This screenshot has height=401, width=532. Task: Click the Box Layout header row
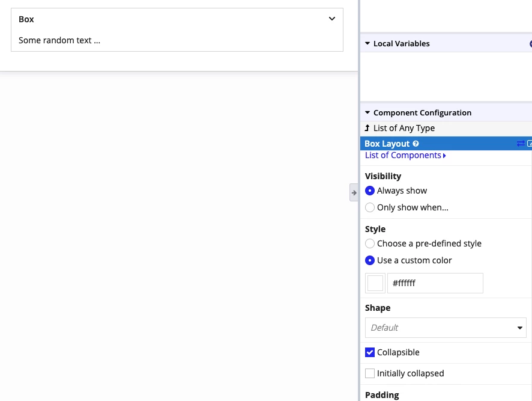446,144
